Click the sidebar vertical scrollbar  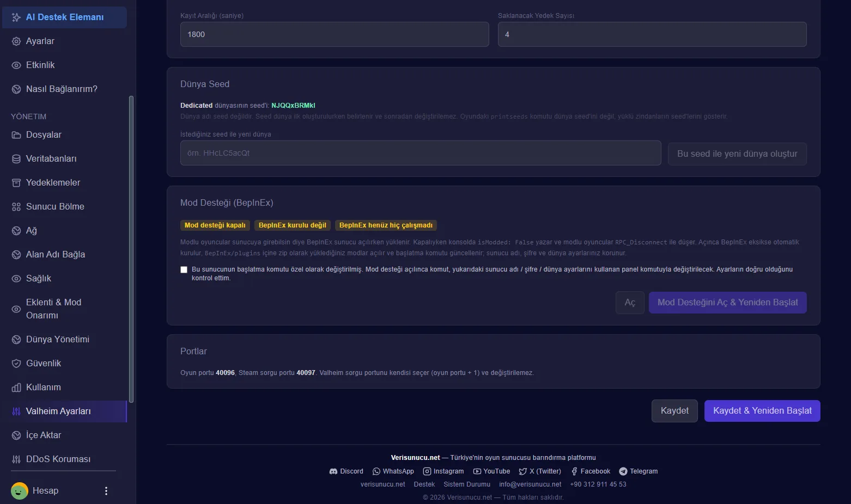(x=131, y=249)
